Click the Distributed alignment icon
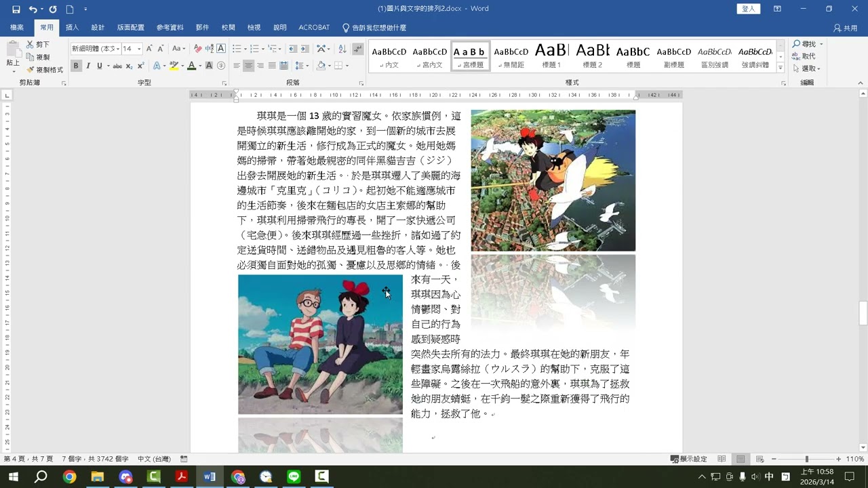 tap(283, 66)
